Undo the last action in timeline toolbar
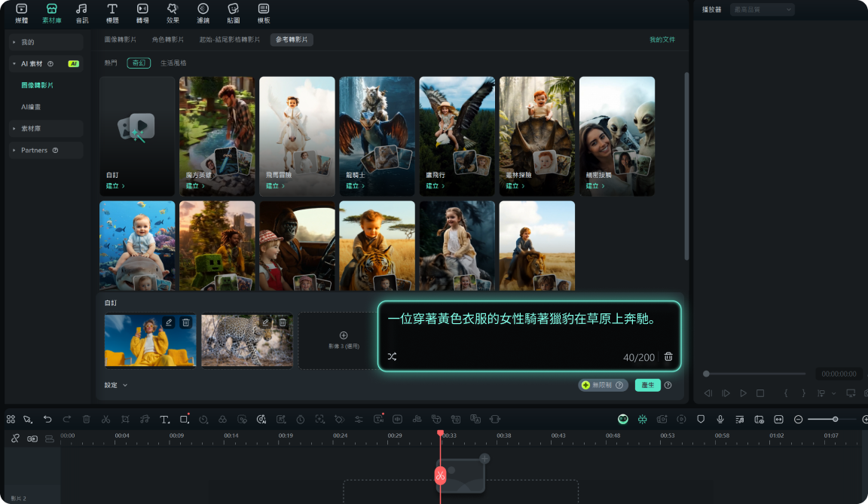The width and height of the screenshot is (868, 504). pyautogui.click(x=47, y=420)
